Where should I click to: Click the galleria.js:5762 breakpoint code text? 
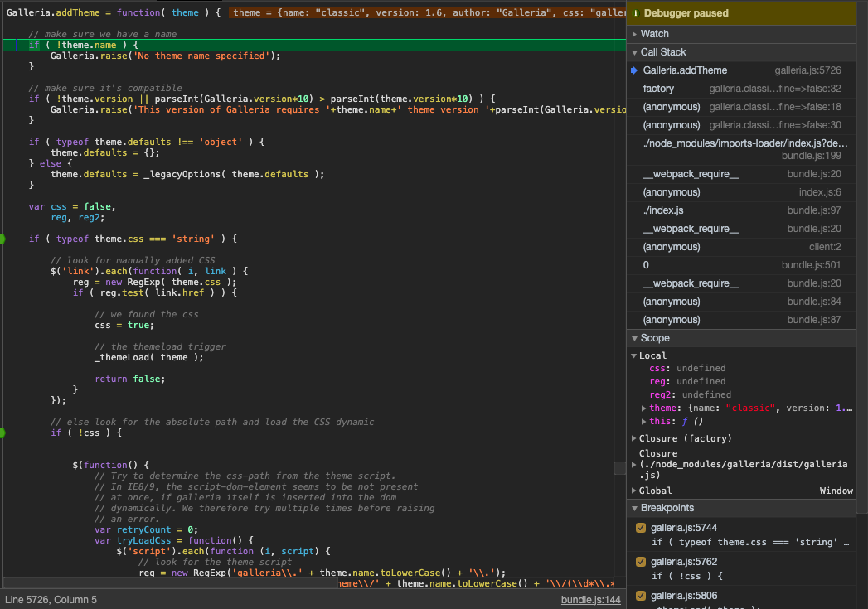click(x=687, y=576)
